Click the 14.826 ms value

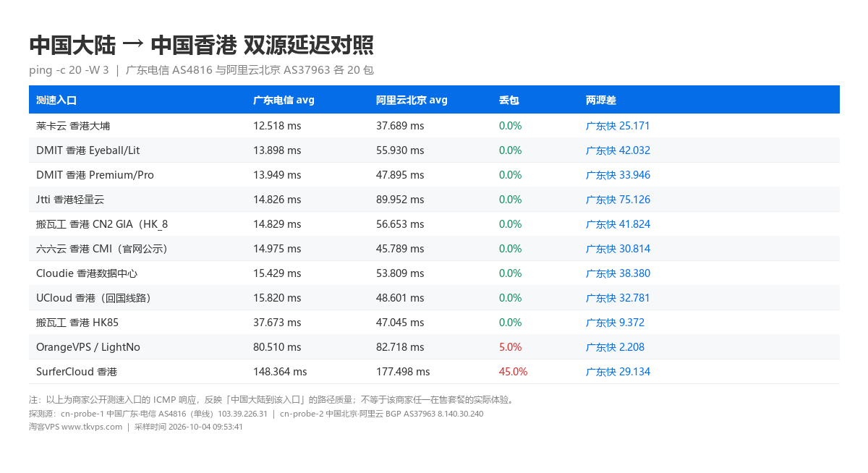click(x=277, y=200)
